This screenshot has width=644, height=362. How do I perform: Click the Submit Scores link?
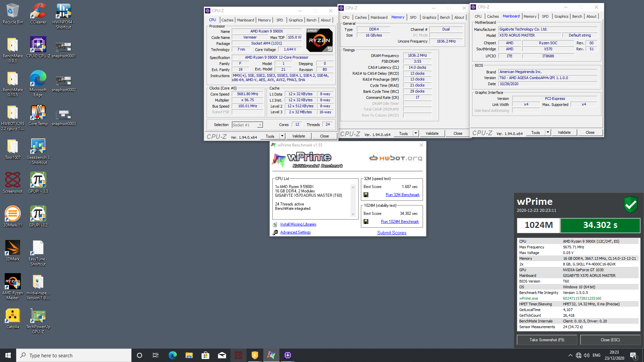tap(392, 233)
